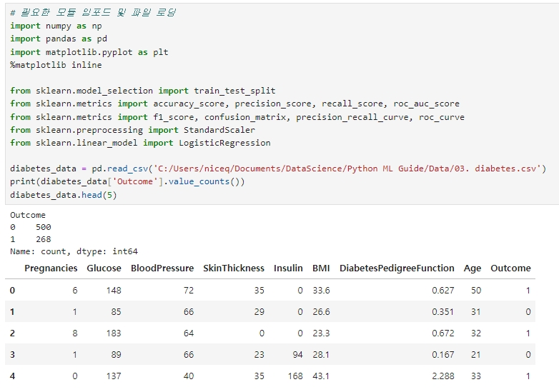The width and height of the screenshot is (559, 392).
Task: Click 'diabetes_data.head(5)' code line
Action: 64,195
